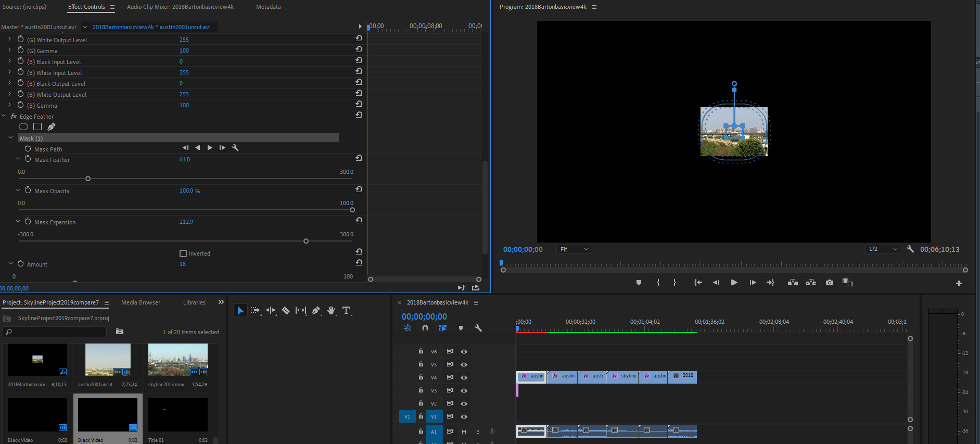Collapse Mask Expansion slider section
Screen dimensions: 980x444
[18, 222]
